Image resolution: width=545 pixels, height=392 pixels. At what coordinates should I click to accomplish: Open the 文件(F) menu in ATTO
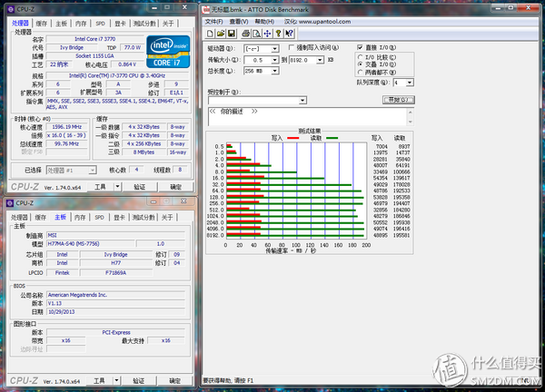click(x=213, y=22)
